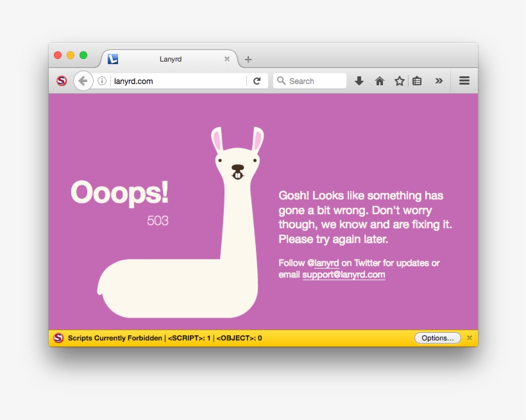Click the search magnifier icon
The width and height of the screenshot is (526, 420).
pos(281,81)
